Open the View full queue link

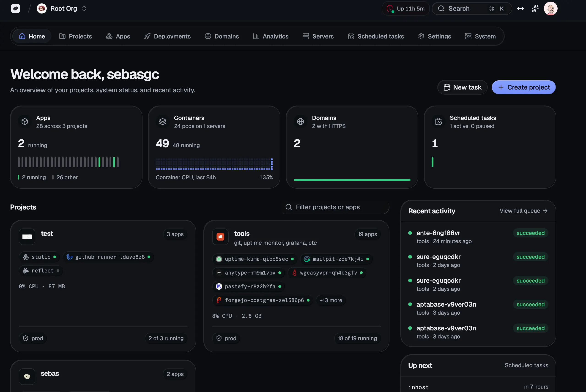(x=523, y=211)
